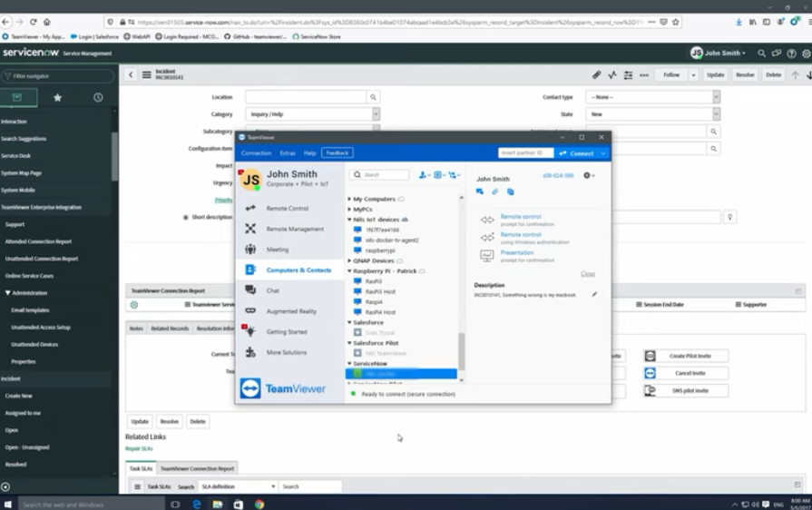Image resolution: width=812 pixels, height=510 pixels.
Task: Collapse the Salesforce Pilot group
Action: (349, 343)
